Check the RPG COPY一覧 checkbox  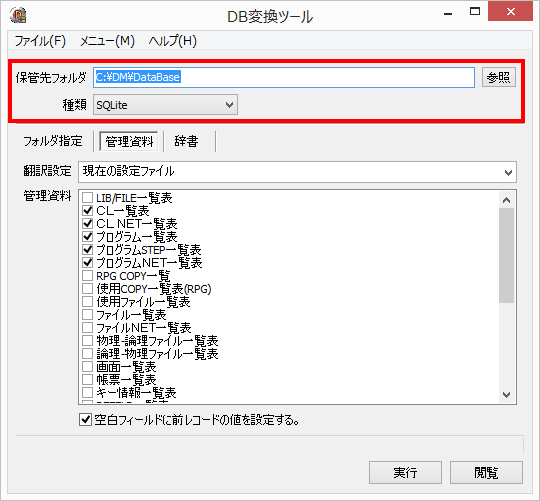[x=87, y=276]
